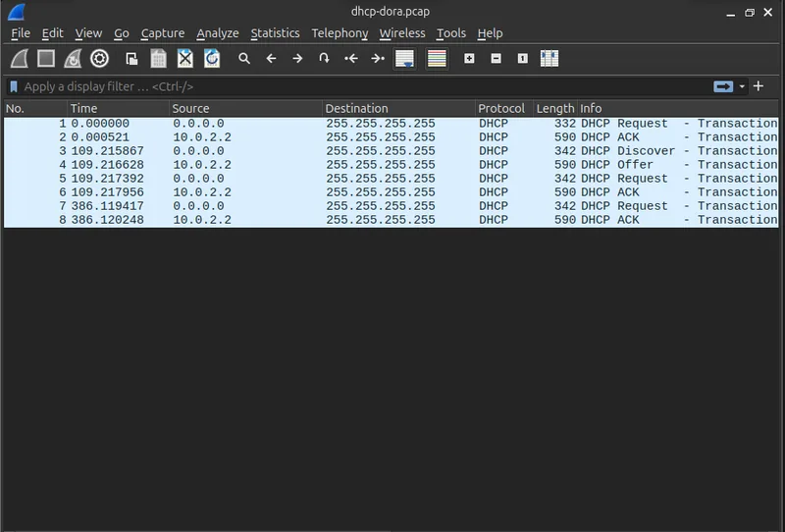
Task: Sort by the Protocol column header
Action: pos(504,108)
